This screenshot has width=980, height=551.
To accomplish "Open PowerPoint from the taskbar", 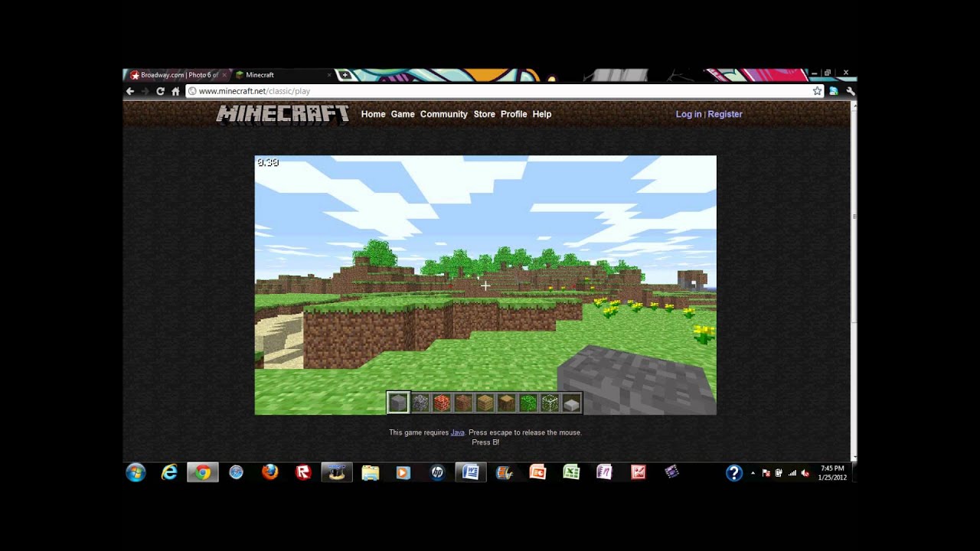I will (537, 472).
